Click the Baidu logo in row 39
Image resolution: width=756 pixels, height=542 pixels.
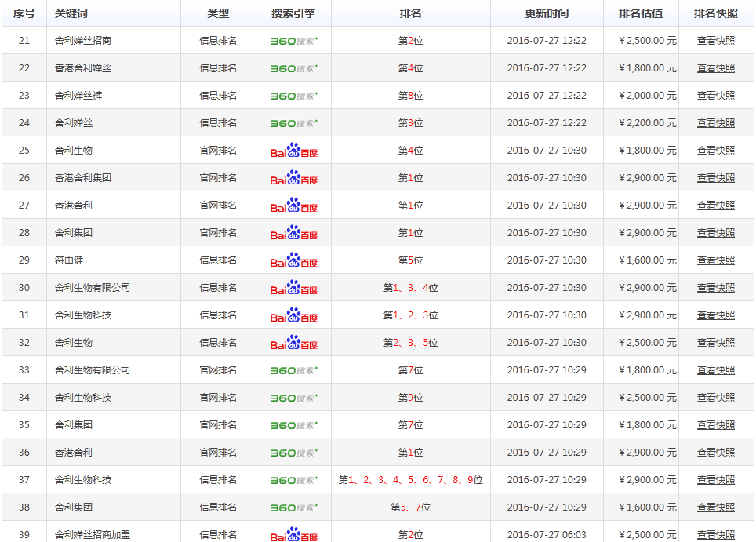click(x=293, y=534)
